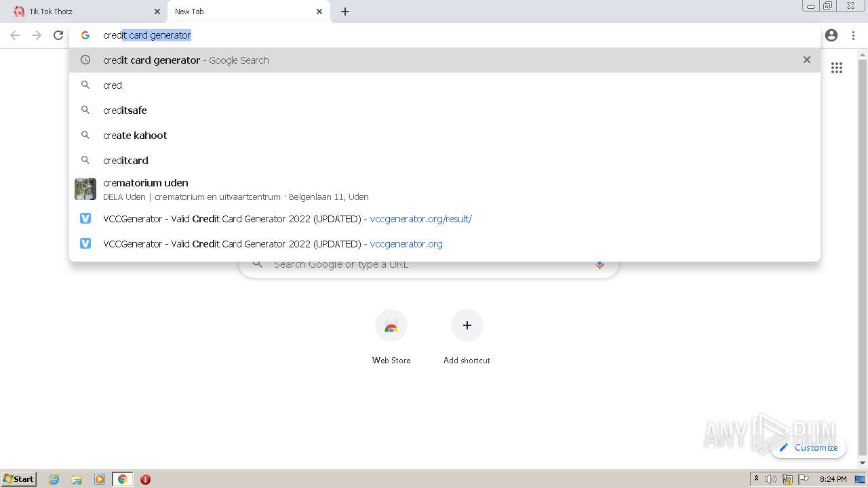Click the Google icon in address bar
This screenshot has width=868, height=488.
point(85,35)
